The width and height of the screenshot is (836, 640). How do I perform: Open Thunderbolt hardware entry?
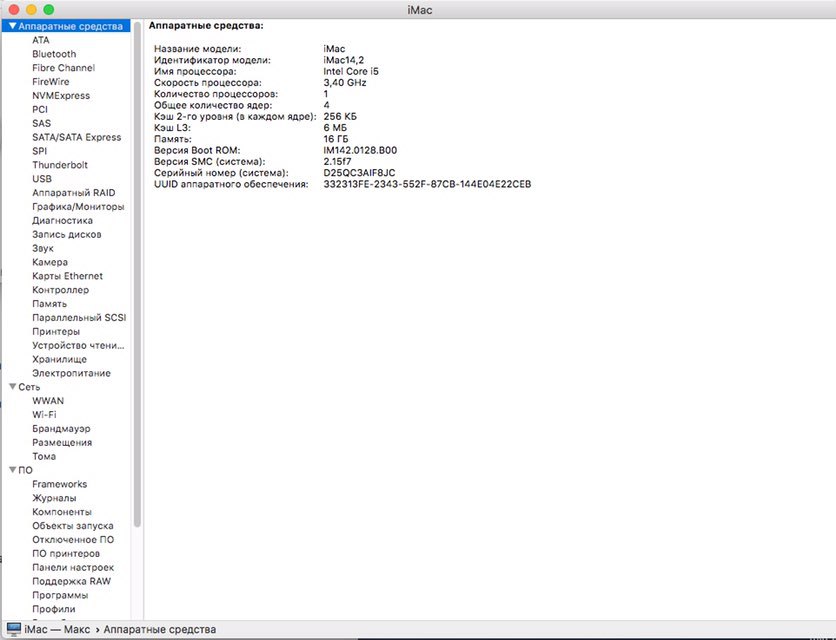pos(60,165)
